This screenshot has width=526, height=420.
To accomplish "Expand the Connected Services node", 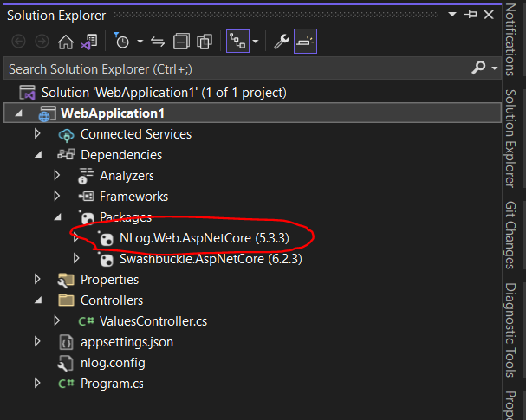I will coord(37,133).
